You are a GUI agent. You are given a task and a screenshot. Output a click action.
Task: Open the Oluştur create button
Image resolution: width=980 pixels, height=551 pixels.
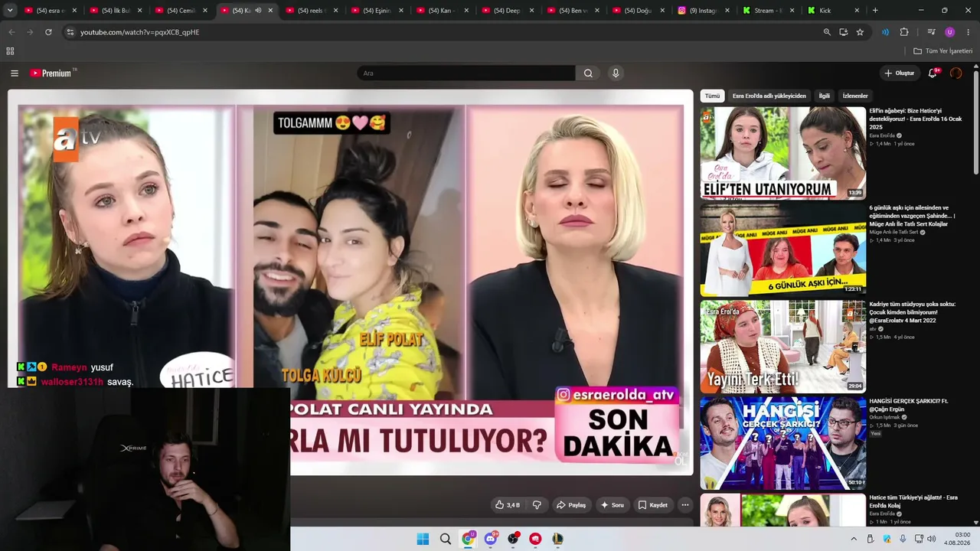900,73
